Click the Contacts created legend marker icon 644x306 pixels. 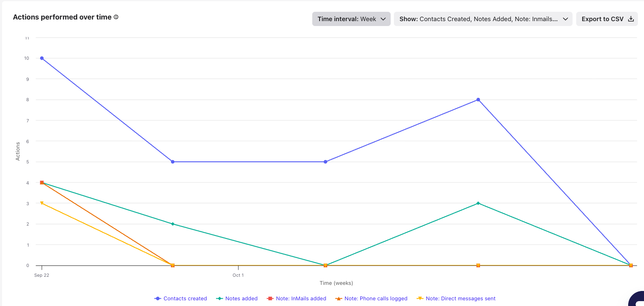(158, 299)
